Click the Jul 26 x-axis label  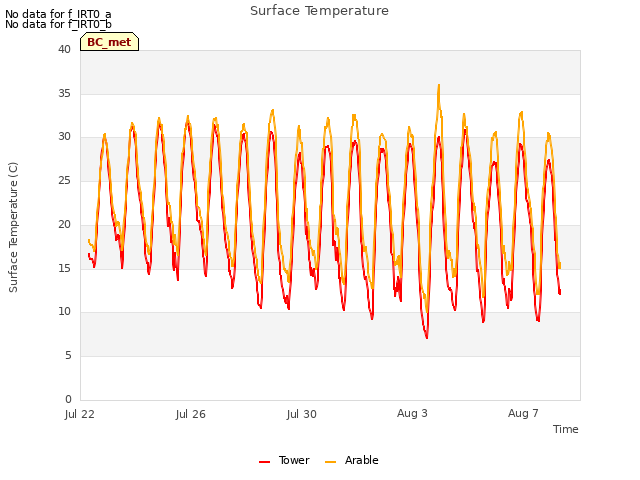pyautogui.click(x=191, y=414)
